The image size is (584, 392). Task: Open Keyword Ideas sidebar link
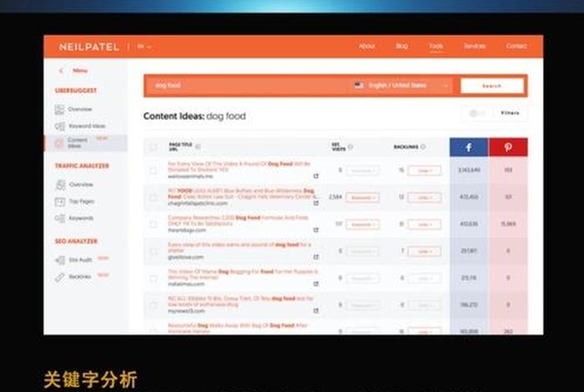(x=87, y=126)
